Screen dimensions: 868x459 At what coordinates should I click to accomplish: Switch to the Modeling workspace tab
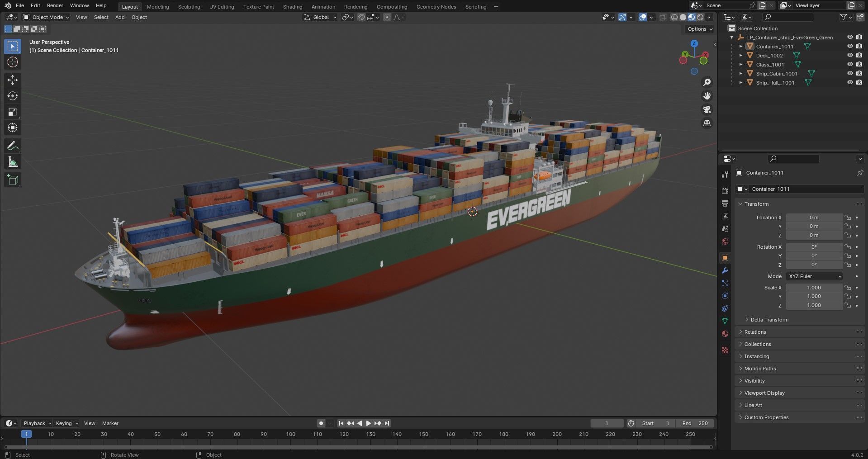coord(158,7)
